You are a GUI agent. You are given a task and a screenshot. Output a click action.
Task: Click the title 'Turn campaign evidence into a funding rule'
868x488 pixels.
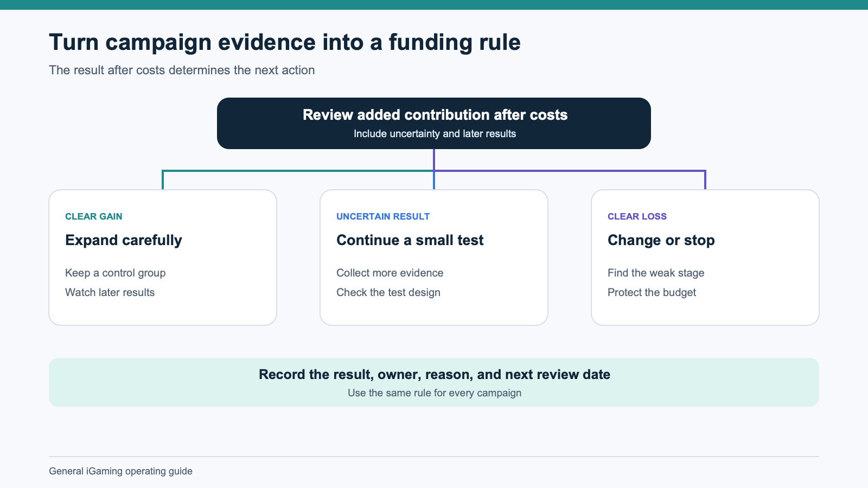pyautogui.click(x=285, y=43)
